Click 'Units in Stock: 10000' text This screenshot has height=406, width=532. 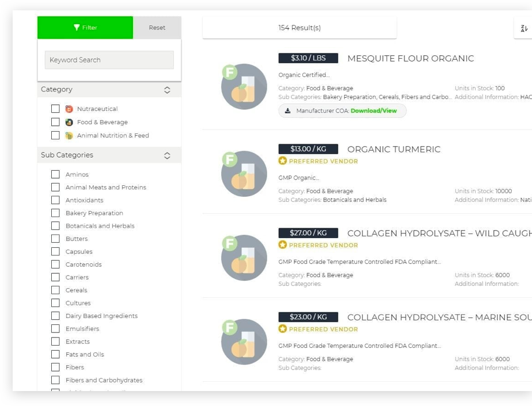pyautogui.click(x=483, y=191)
